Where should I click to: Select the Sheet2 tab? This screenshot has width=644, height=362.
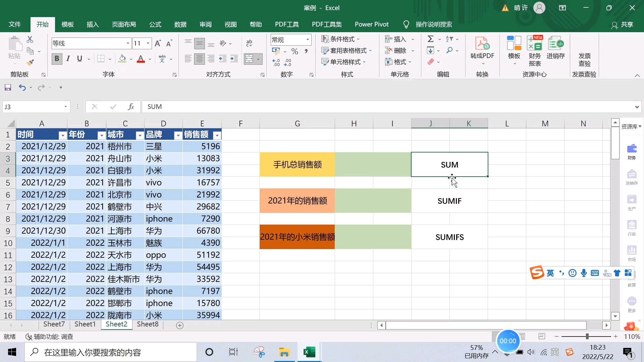click(x=116, y=324)
